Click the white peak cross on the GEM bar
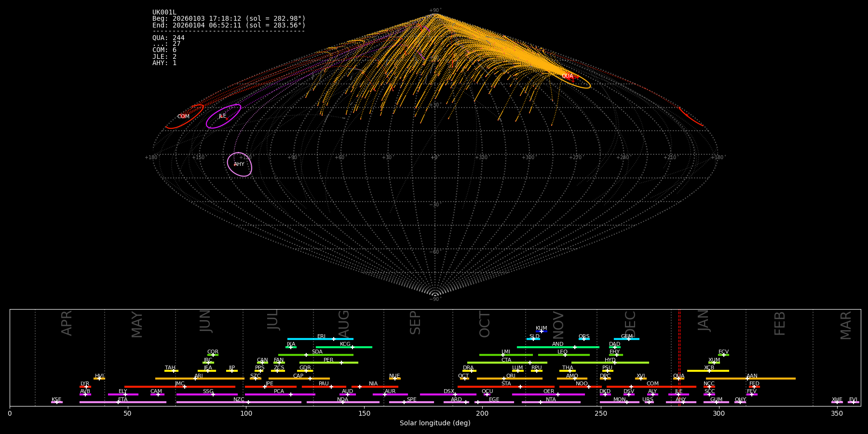The image size is (868, 434). [x=628, y=339]
